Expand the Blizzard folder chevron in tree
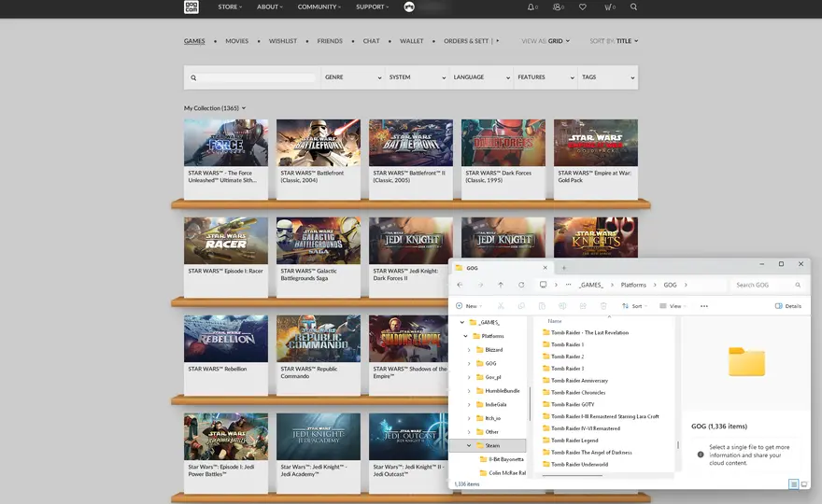This screenshot has width=822, height=504. point(469,349)
